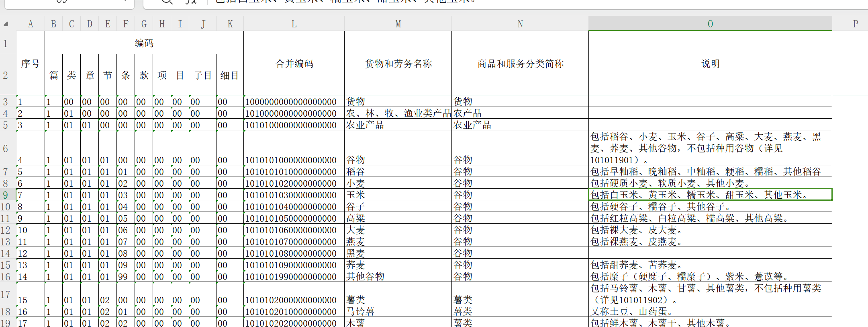The image size is (868, 327).
Task: Click the 编码 merged header cell
Action: (x=144, y=43)
